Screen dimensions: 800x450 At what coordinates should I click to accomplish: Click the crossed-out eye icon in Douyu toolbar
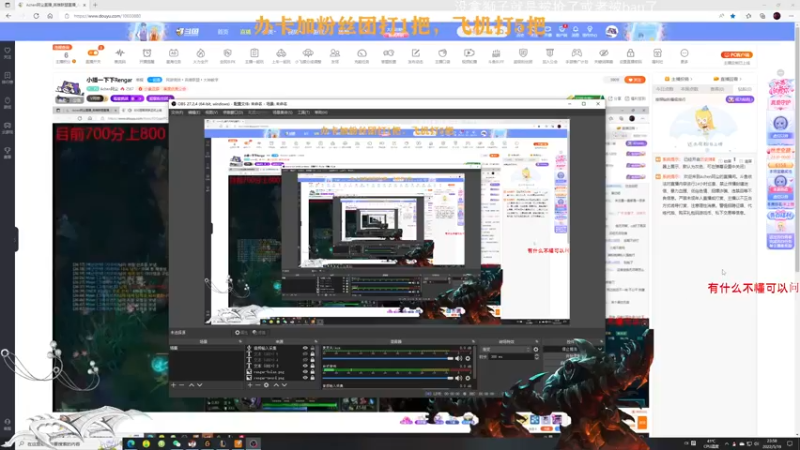(x=604, y=53)
